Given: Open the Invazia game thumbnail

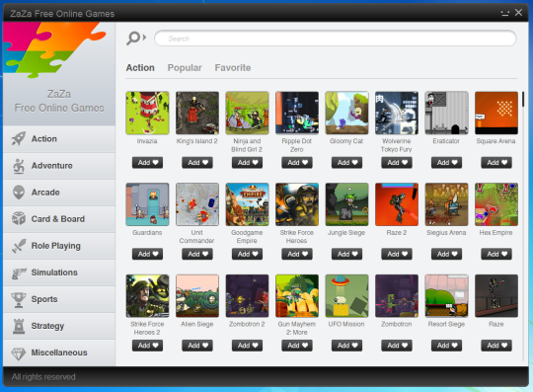Looking at the screenshot, I should [147, 113].
